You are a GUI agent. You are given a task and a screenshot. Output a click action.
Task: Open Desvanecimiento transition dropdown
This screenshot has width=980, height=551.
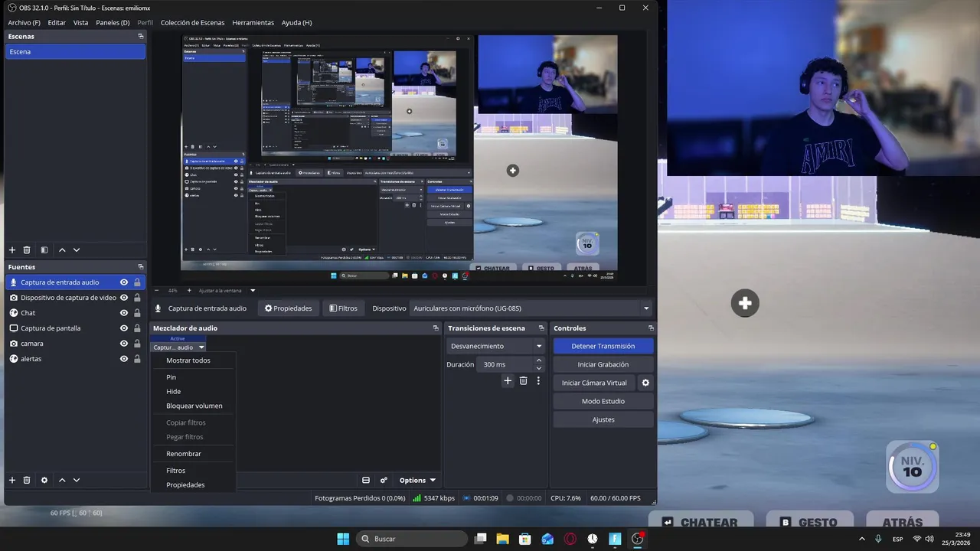click(495, 346)
